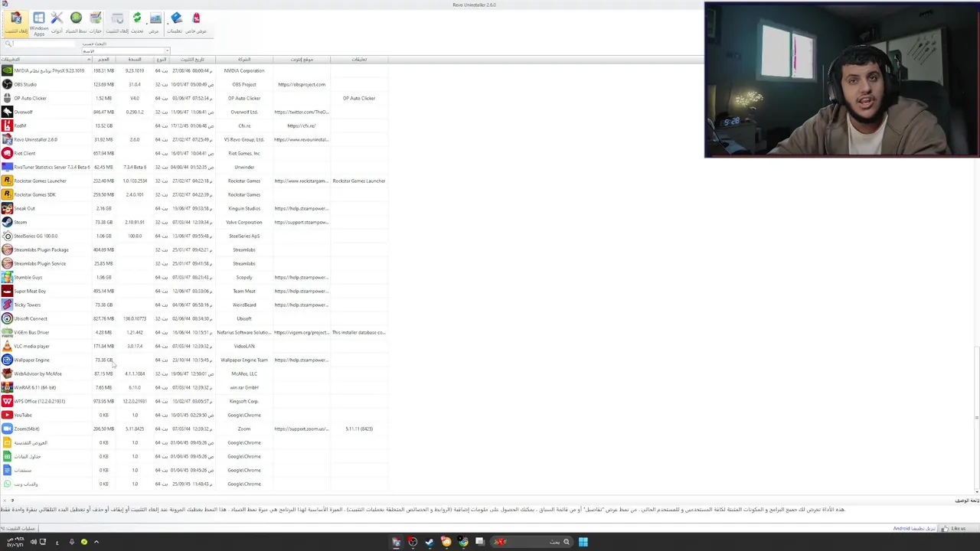
Task: Refresh the programs list (تحديث)
Action: [x=137, y=22]
